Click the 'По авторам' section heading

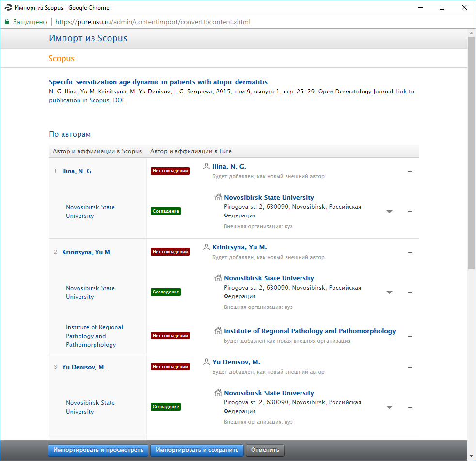(x=70, y=134)
